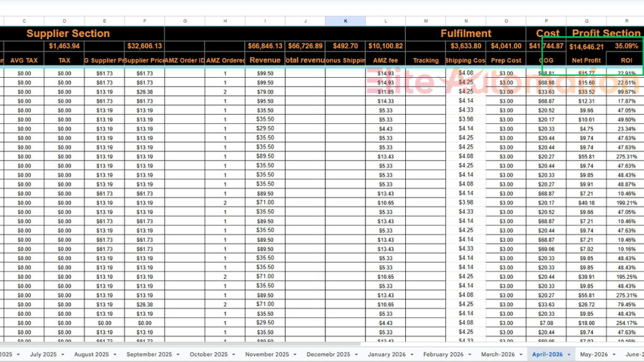
Task: Select the prep cost total $4,041.00
Action: pos(506,46)
